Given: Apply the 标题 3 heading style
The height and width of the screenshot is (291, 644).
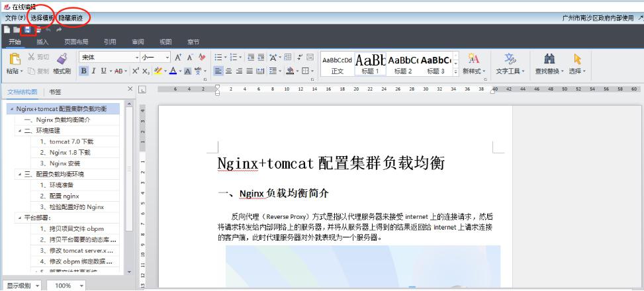Looking at the screenshot, I should point(436,63).
